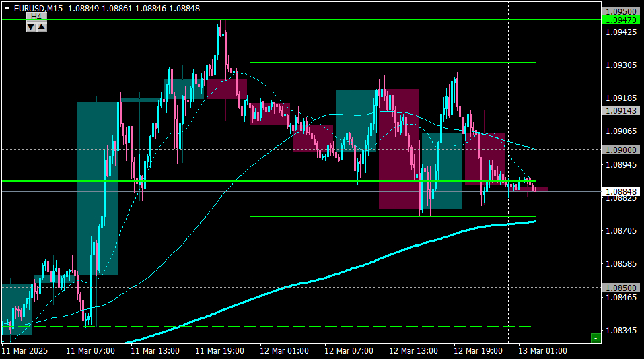Click the 13 Mar 01:00 time label

tap(542, 351)
